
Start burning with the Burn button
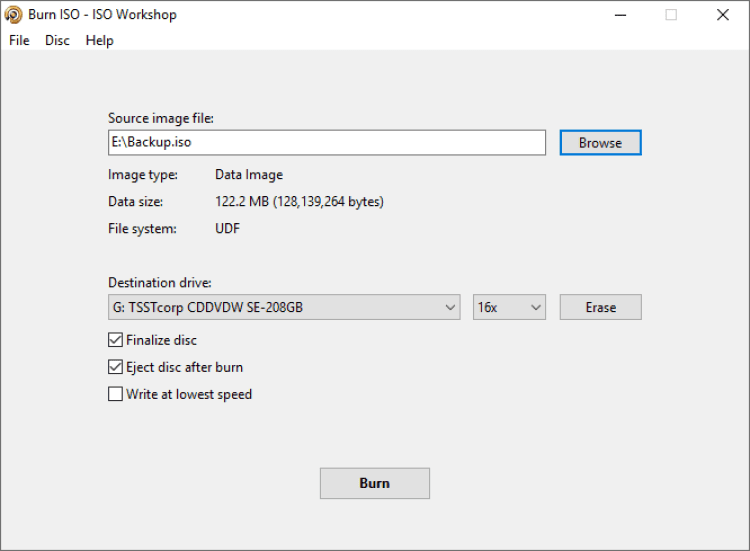click(x=374, y=483)
